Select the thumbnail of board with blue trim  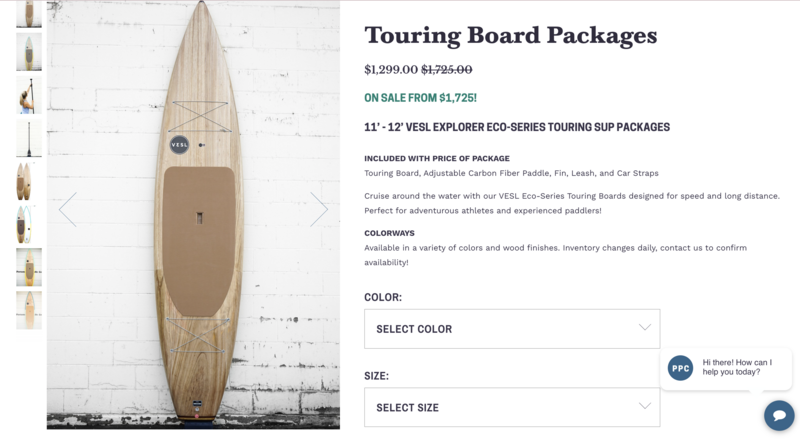[x=29, y=225]
